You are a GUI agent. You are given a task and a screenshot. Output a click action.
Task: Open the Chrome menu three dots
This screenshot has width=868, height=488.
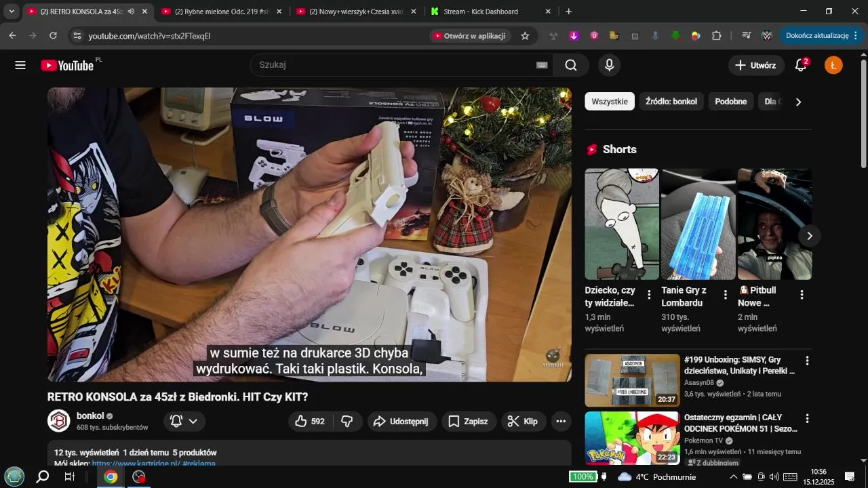point(856,36)
